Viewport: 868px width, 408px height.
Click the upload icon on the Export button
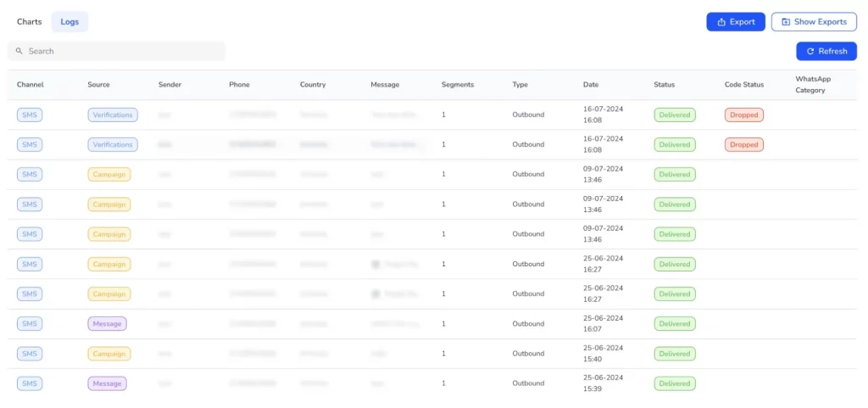[x=721, y=22]
